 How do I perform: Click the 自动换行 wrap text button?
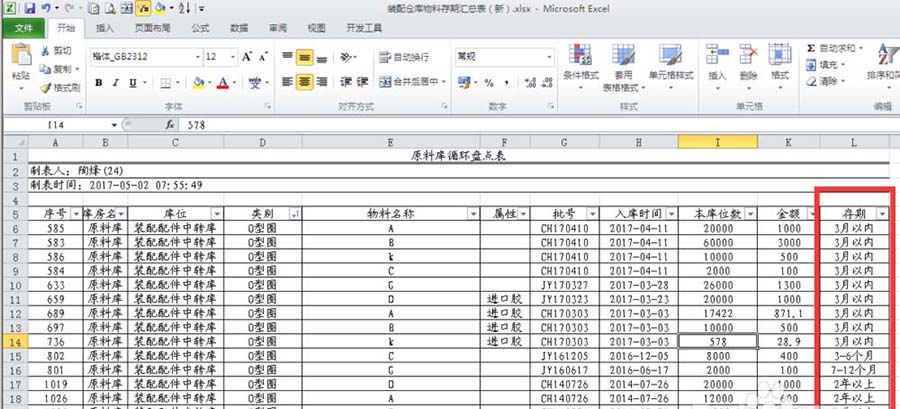click(403, 57)
